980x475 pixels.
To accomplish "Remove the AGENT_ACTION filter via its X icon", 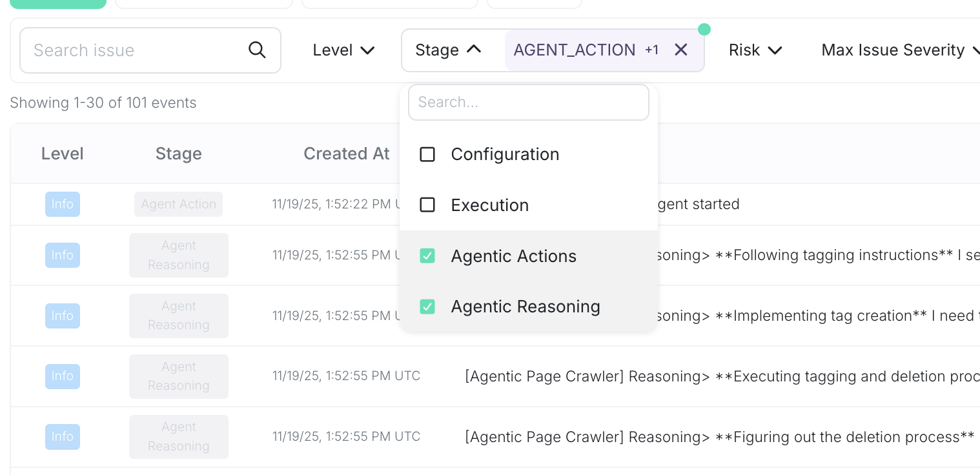I will coord(680,50).
